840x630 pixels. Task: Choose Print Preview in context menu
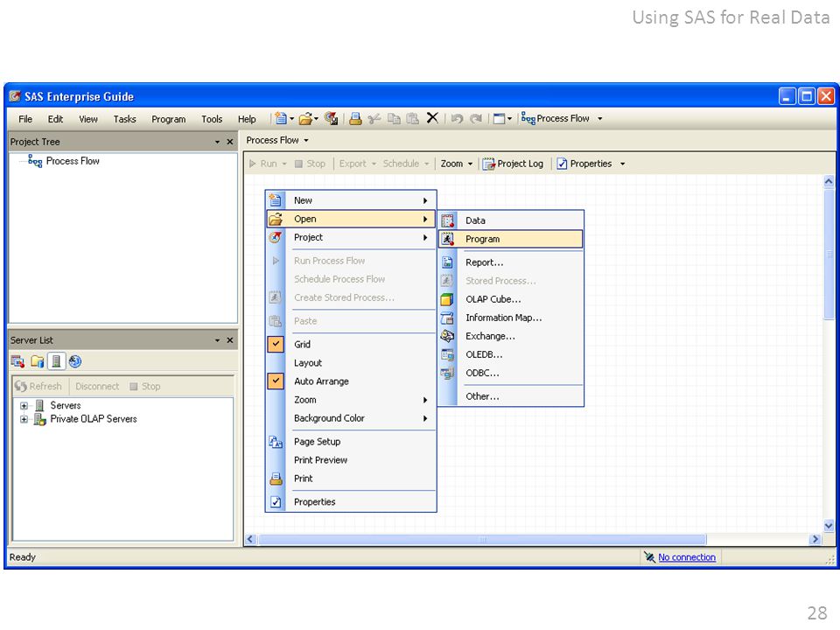pos(352,460)
